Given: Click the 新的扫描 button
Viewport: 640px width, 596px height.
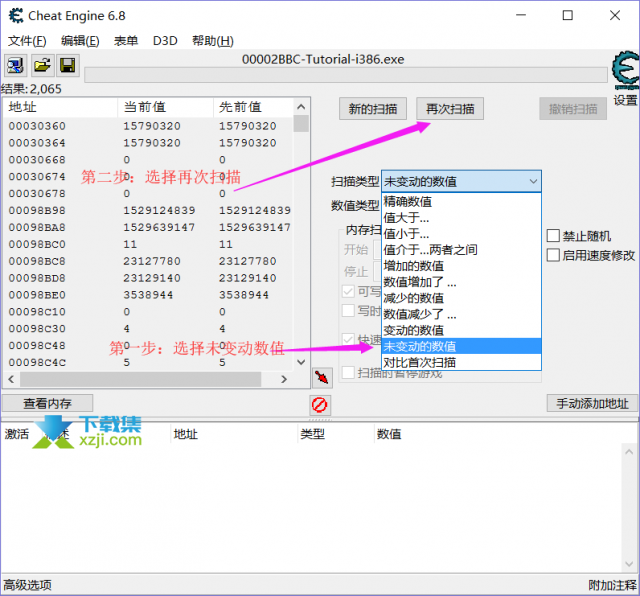Looking at the screenshot, I should pyautogui.click(x=373, y=109).
